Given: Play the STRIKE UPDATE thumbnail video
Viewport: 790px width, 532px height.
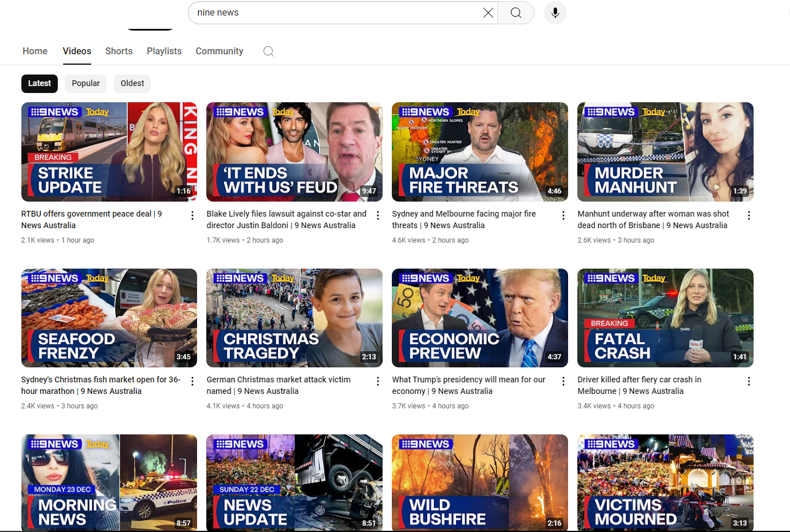Looking at the screenshot, I should [109, 152].
